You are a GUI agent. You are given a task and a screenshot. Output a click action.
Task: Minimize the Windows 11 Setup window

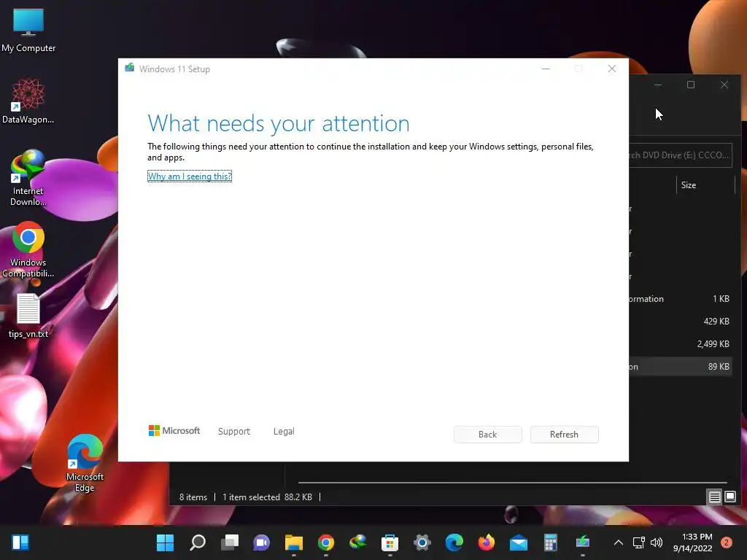click(x=546, y=69)
